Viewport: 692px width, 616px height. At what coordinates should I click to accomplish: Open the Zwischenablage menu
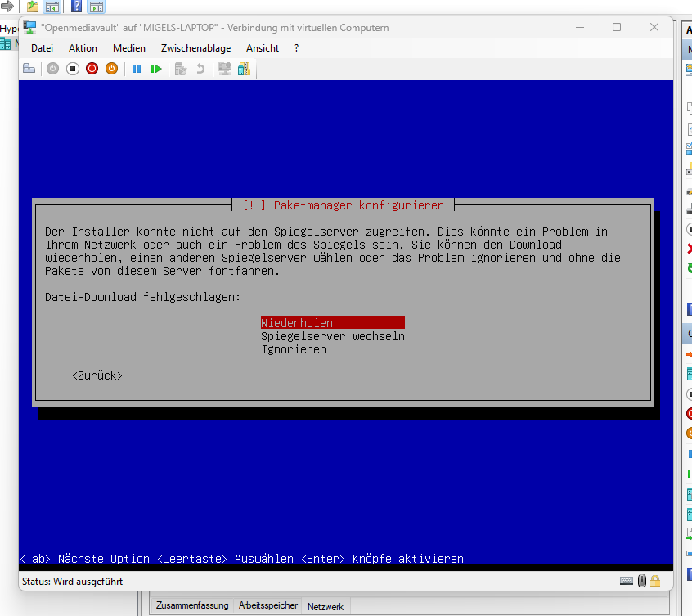(x=195, y=47)
